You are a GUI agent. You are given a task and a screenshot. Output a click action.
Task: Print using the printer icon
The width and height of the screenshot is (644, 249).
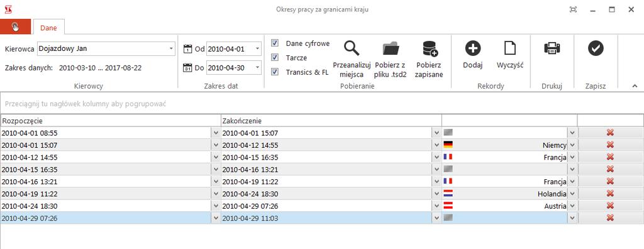pos(552,48)
